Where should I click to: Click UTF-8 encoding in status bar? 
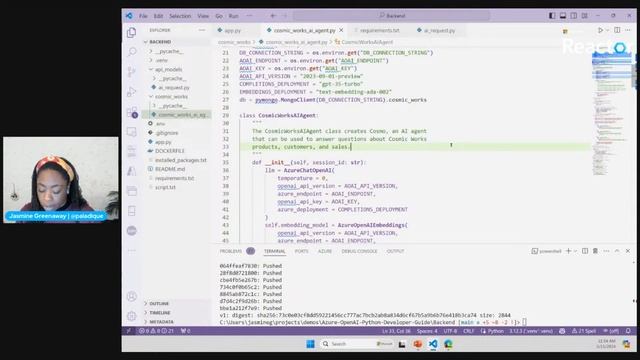(x=450, y=331)
